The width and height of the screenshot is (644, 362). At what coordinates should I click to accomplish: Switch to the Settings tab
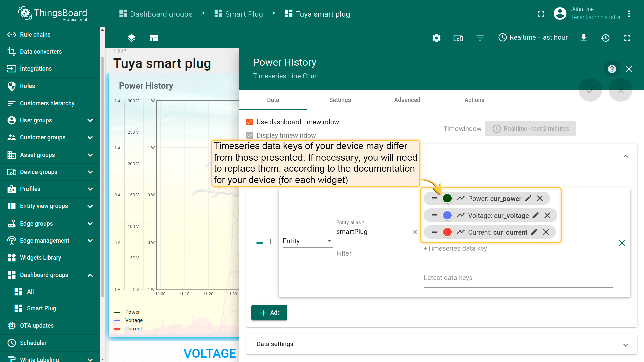(x=340, y=100)
